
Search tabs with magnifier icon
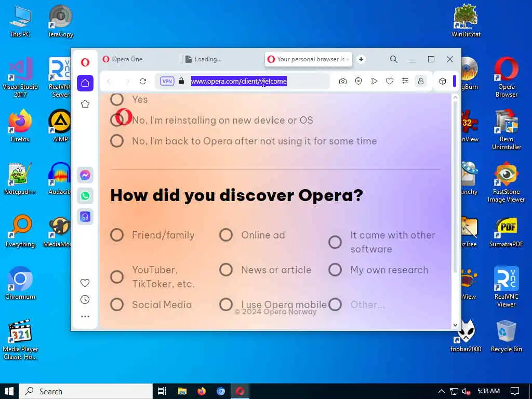tap(394, 59)
